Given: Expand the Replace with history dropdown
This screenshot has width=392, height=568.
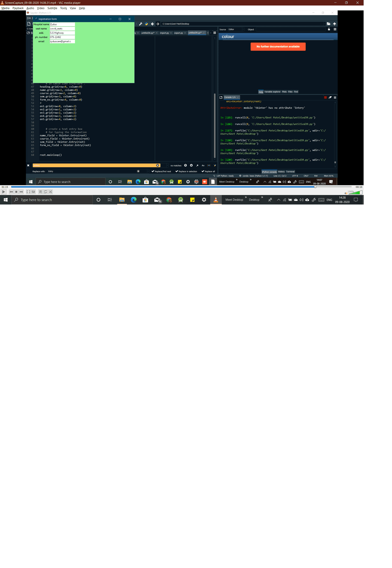Looking at the screenshot, I should (x=148, y=171).
